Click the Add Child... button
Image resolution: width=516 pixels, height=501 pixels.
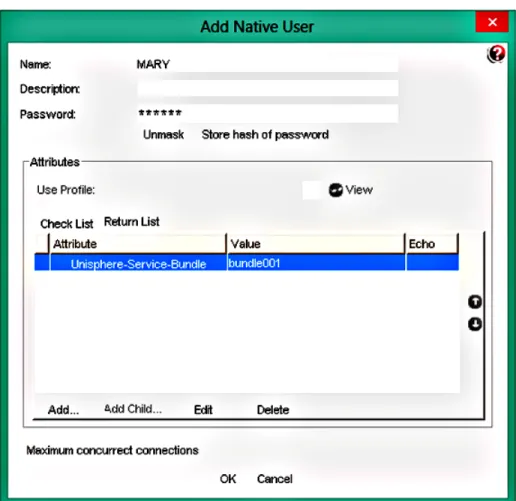click(x=133, y=409)
